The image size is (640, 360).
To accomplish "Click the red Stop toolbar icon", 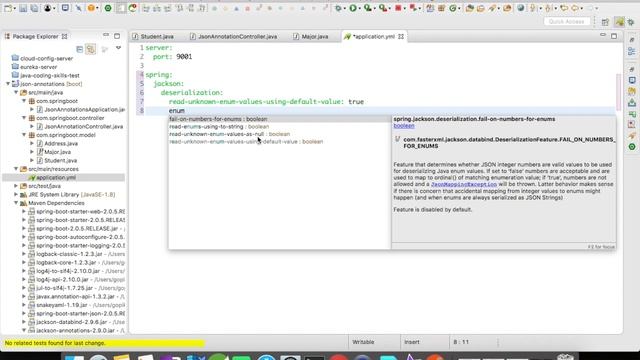I will pos(398,8).
